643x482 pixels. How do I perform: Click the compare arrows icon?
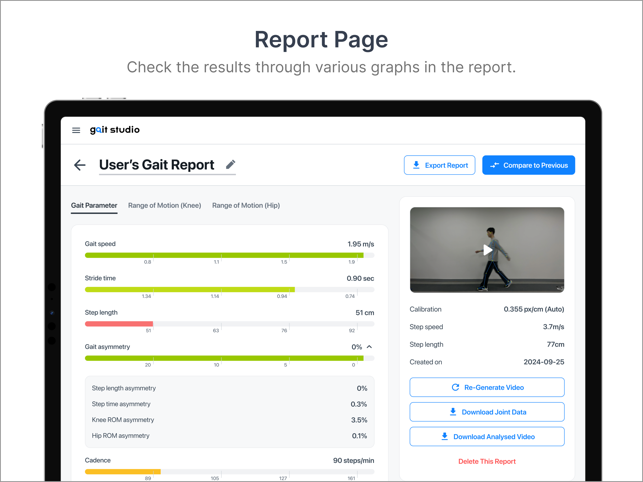coord(495,165)
